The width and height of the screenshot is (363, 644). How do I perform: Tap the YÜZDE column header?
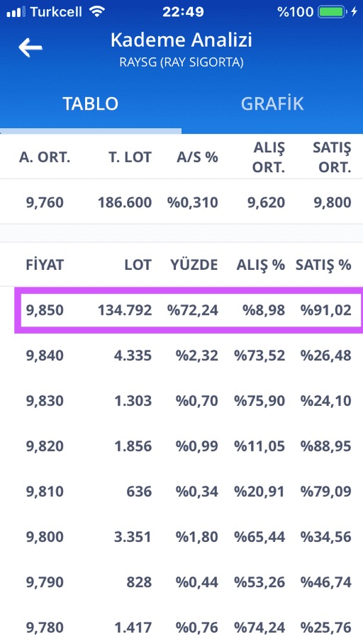pyautogui.click(x=194, y=265)
